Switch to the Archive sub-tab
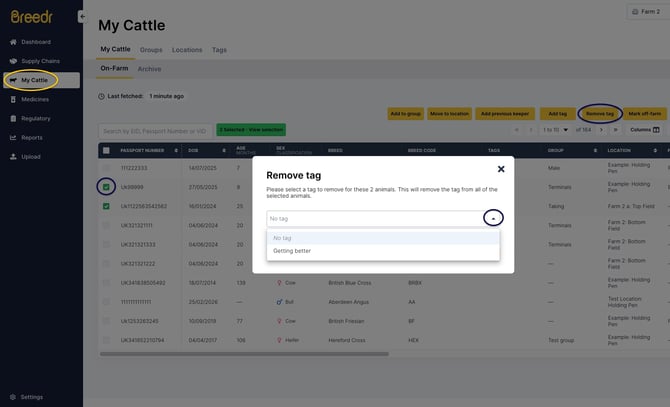670x407 pixels. tap(149, 69)
